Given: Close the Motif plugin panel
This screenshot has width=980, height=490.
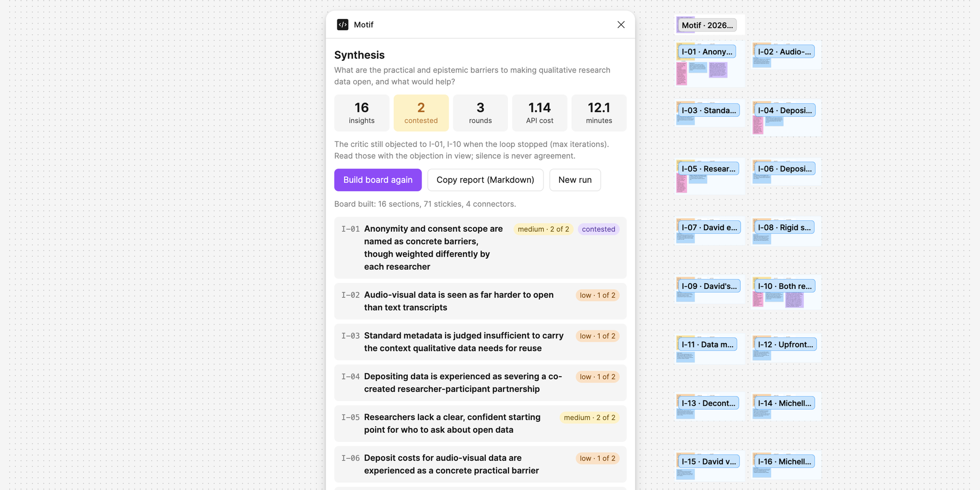Looking at the screenshot, I should pos(621,24).
